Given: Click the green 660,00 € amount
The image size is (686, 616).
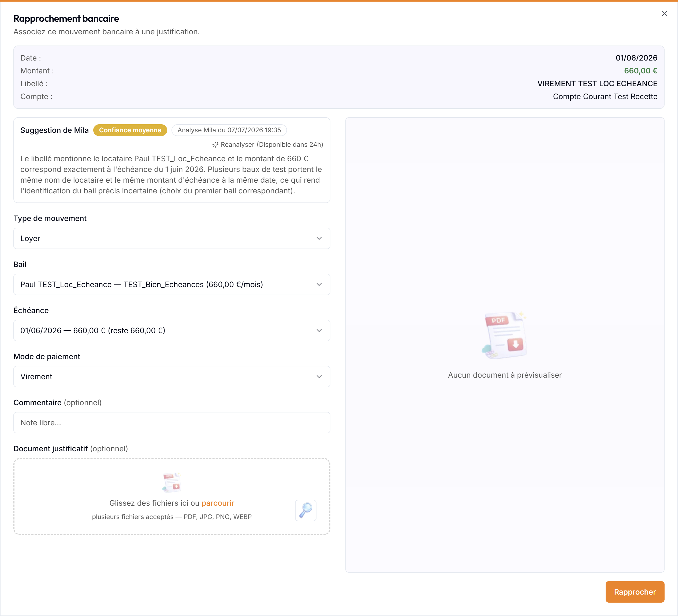Looking at the screenshot, I should click(x=640, y=71).
